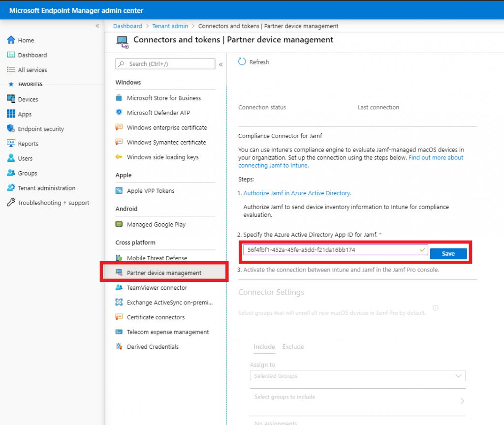Open Authorize Jamf in Azure Active Directory link

click(x=297, y=193)
